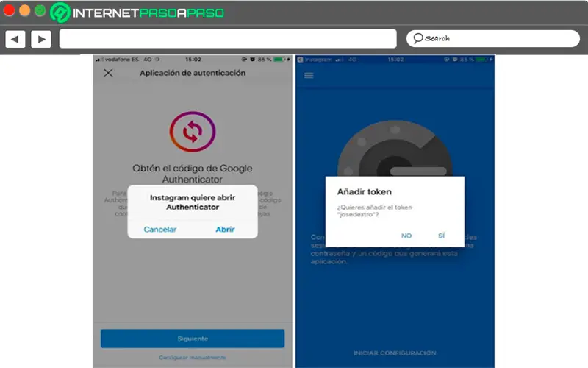Tap NO in the Añadir token dialog

[406, 236]
